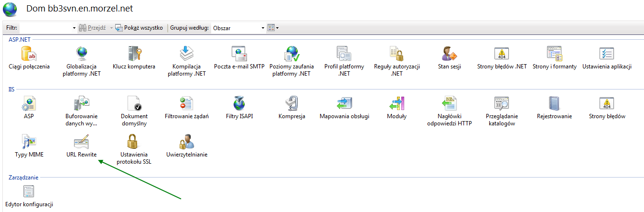Open IIS Strony błędów

[607, 108]
